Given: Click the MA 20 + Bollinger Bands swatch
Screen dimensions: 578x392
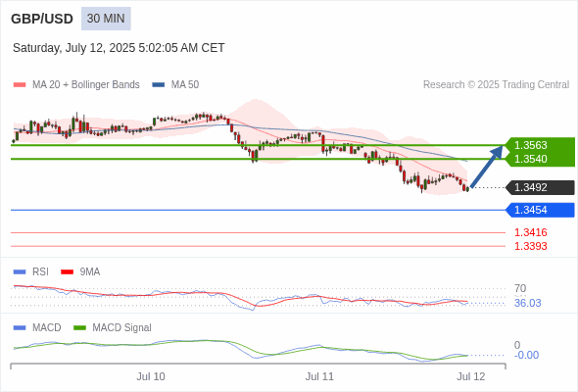Looking at the screenshot, I should click(x=20, y=85).
